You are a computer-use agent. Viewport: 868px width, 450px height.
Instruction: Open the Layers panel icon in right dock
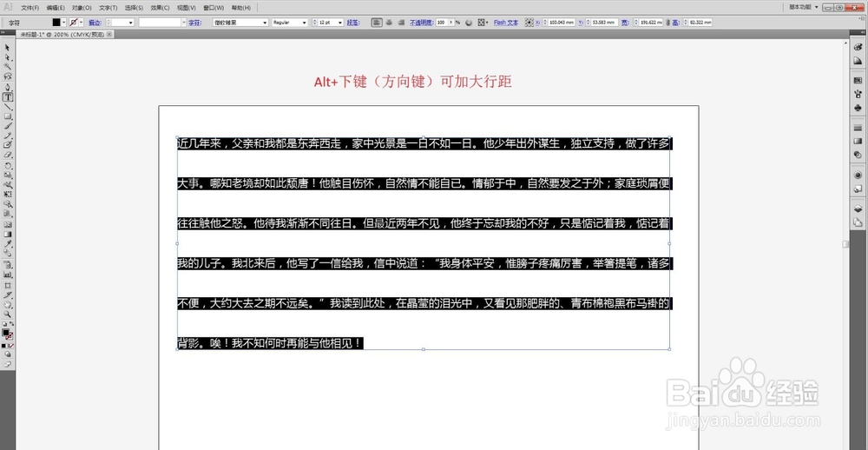point(858,208)
